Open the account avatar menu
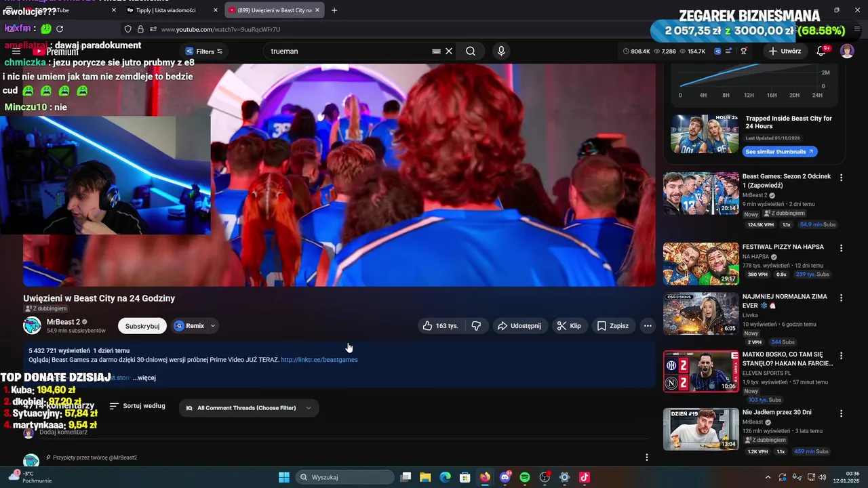 847,52
